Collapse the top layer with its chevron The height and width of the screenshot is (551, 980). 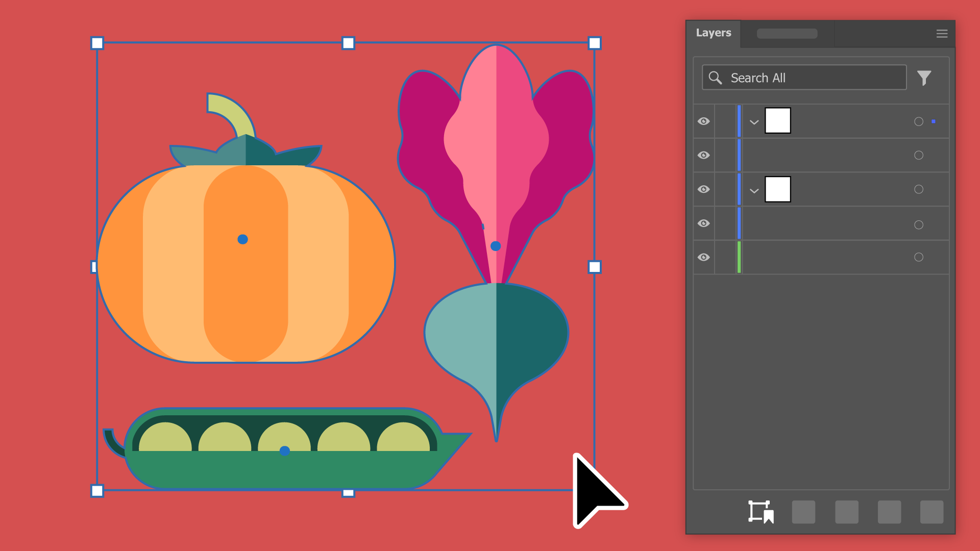(754, 122)
